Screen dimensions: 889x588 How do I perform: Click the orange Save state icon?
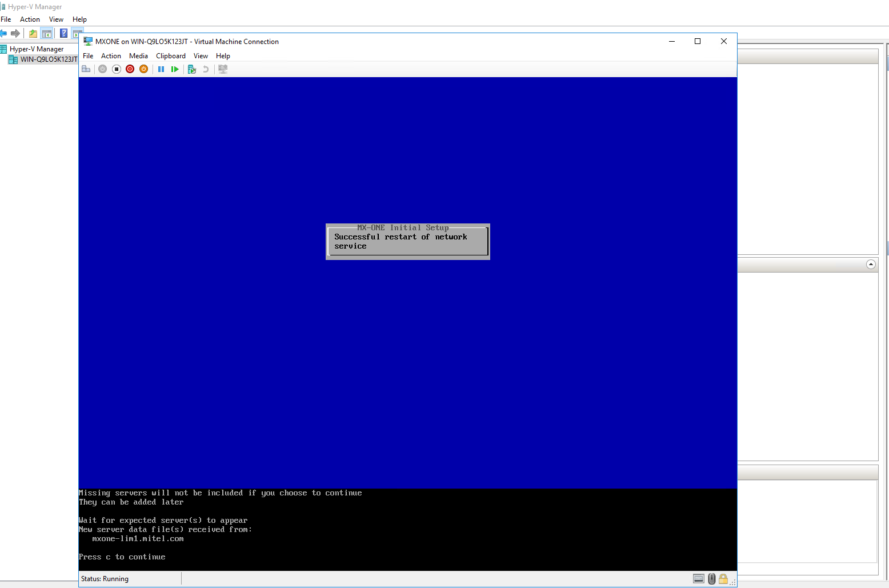coord(144,69)
